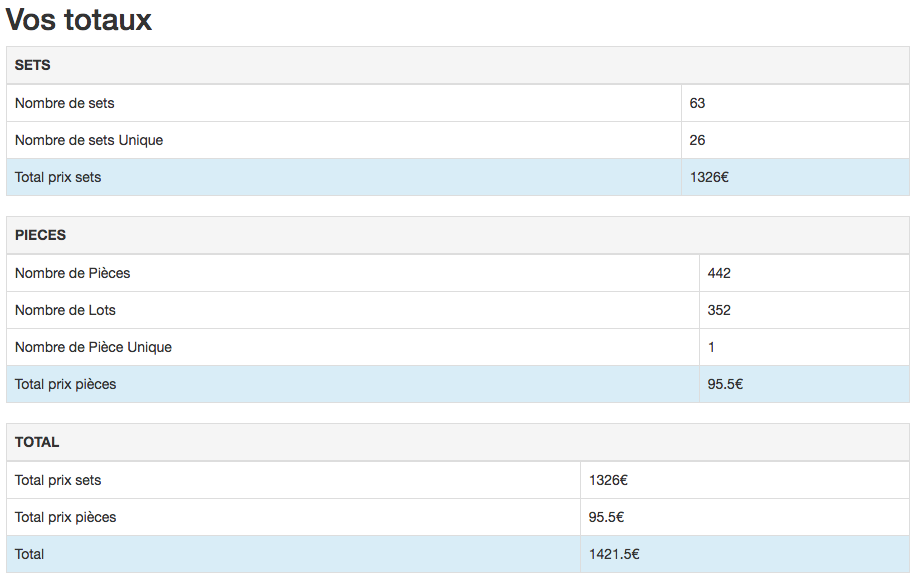
Task: Click the "Nombre de sets Unique" label
Action: 89,140
